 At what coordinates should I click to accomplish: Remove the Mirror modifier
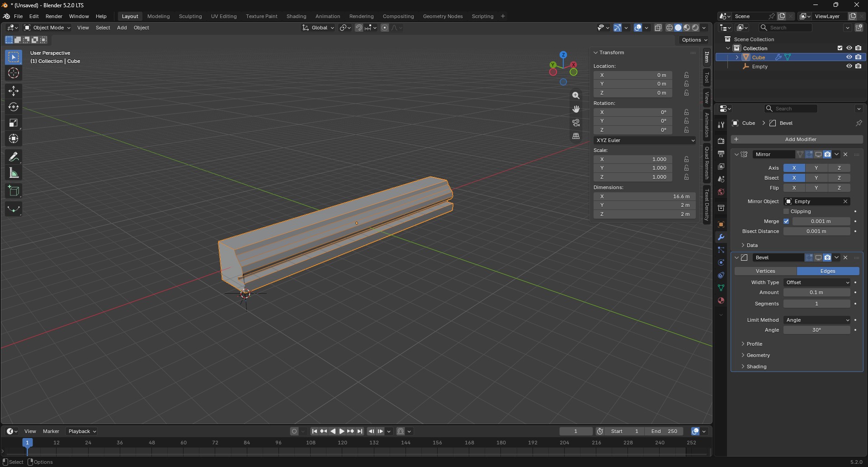(845, 154)
